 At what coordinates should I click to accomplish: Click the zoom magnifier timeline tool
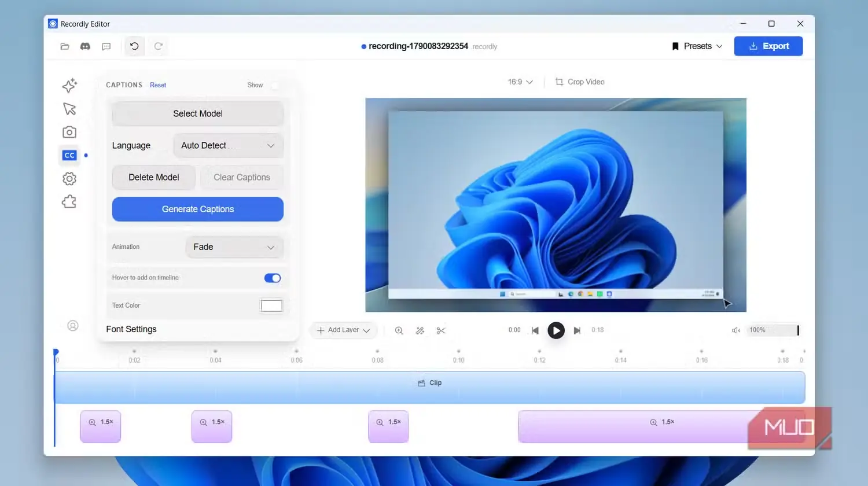click(399, 330)
